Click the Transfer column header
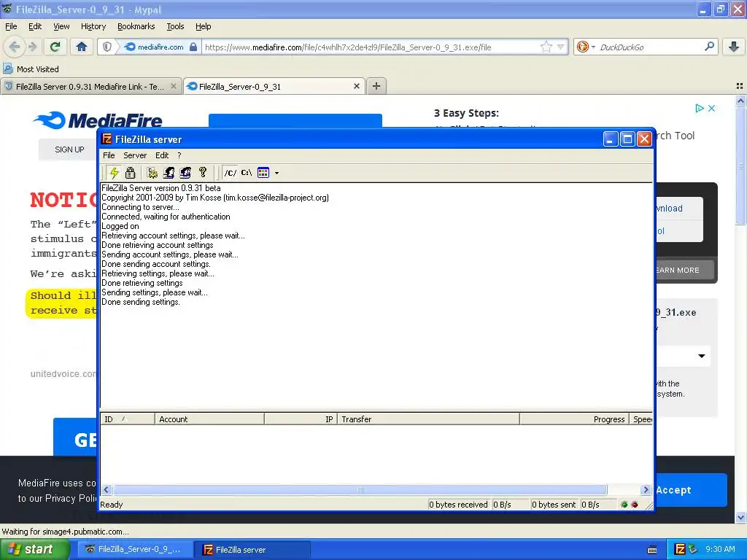Viewport: 747px width, 560px height. (428, 419)
